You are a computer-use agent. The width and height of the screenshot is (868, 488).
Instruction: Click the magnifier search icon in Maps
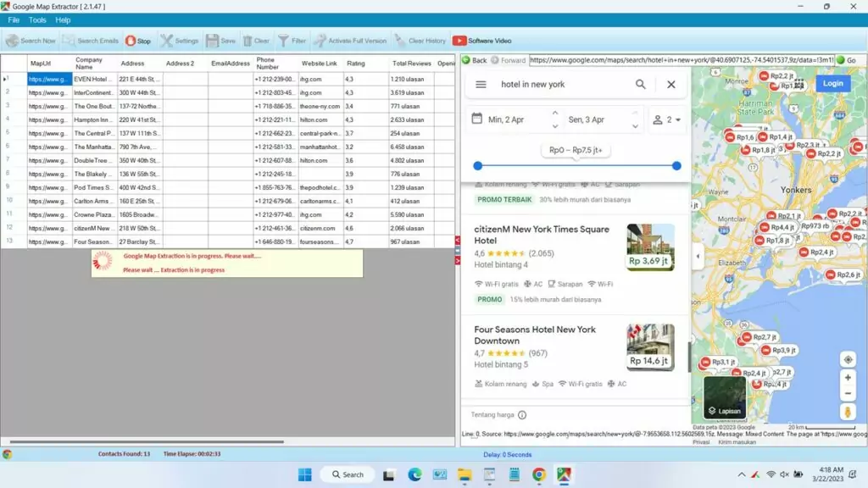641,85
